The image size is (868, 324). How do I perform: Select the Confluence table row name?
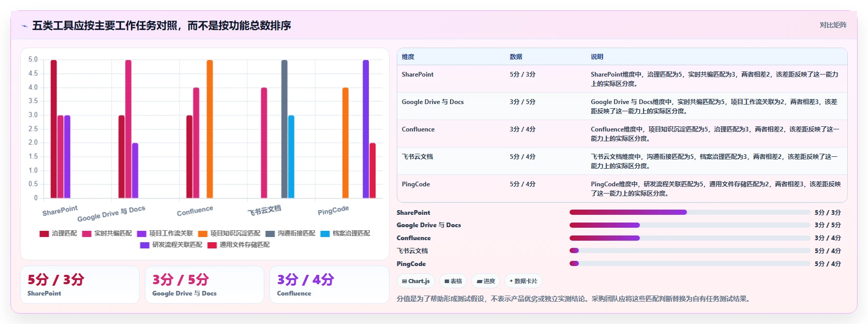point(418,129)
